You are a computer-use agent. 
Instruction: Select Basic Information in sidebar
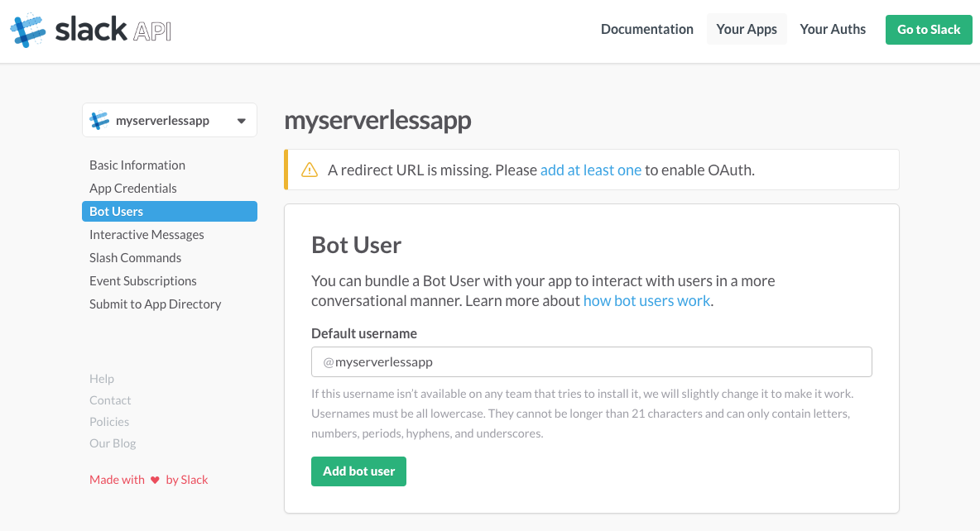click(x=137, y=165)
